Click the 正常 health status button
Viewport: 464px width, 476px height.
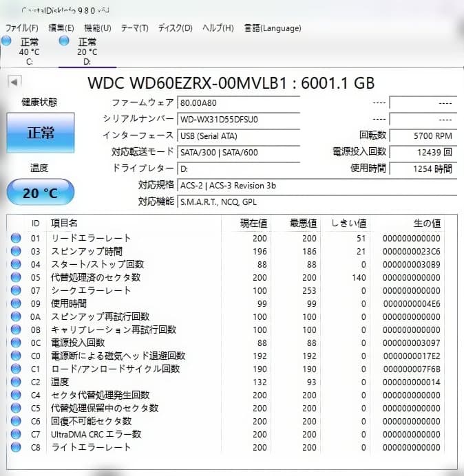(x=41, y=133)
